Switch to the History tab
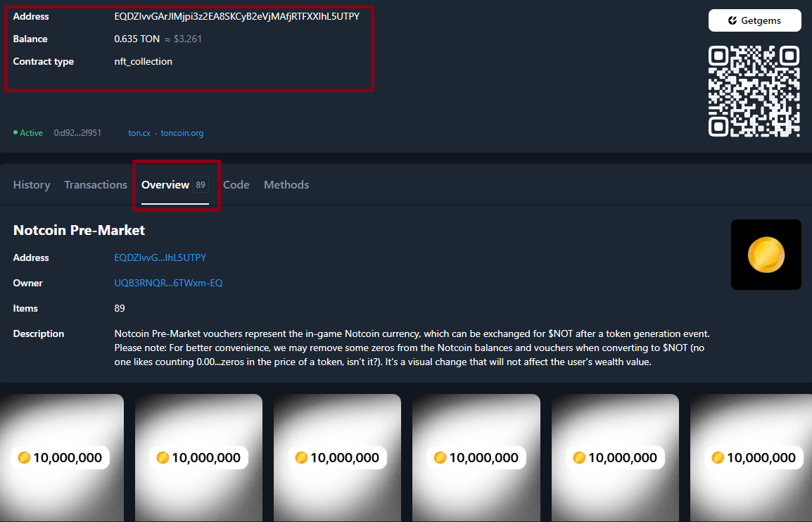This screenshot has height=522, width=812. click(32, 185)
